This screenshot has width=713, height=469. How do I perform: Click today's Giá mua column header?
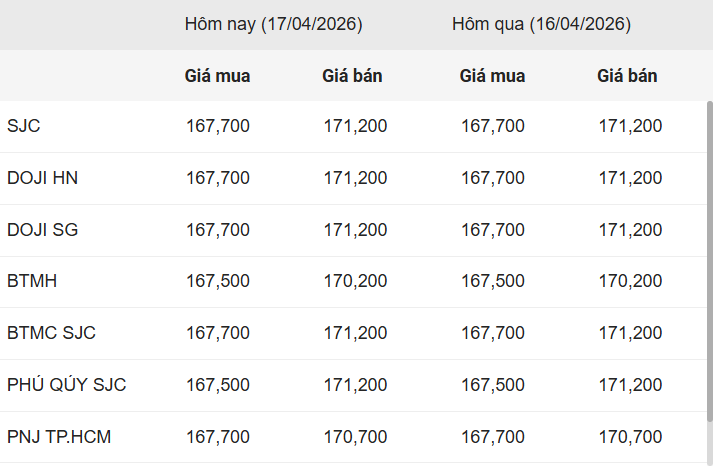[217, 76]
